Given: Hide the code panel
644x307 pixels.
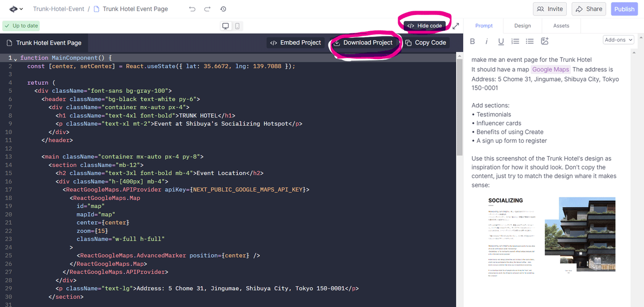Looking at the screenshot, I should pyautogui.click(x=424, y=26).
